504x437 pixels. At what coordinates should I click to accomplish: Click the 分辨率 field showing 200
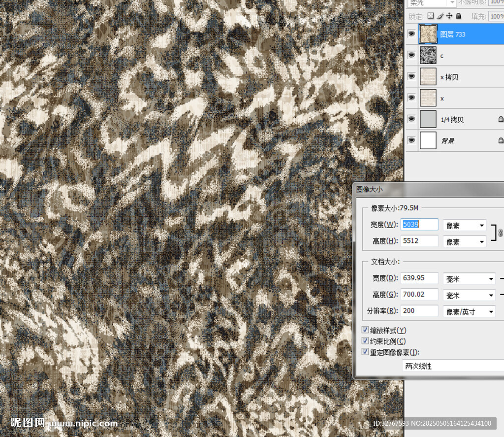[419, 311]
